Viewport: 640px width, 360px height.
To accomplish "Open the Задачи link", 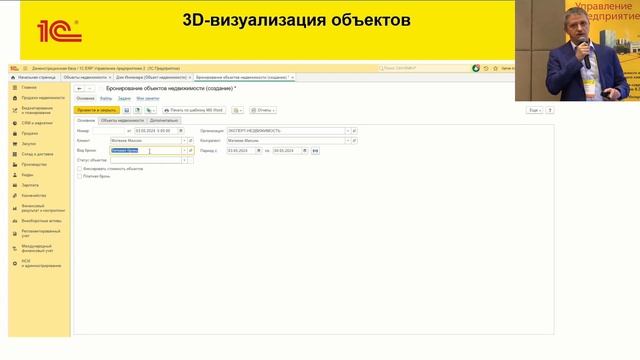I will [124, 98].
